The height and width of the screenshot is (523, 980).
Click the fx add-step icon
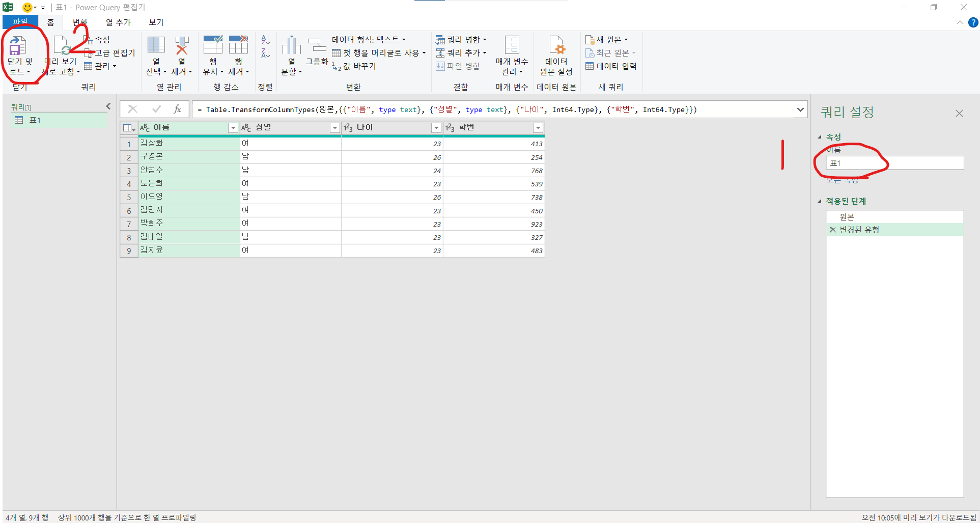pos(177,109)
